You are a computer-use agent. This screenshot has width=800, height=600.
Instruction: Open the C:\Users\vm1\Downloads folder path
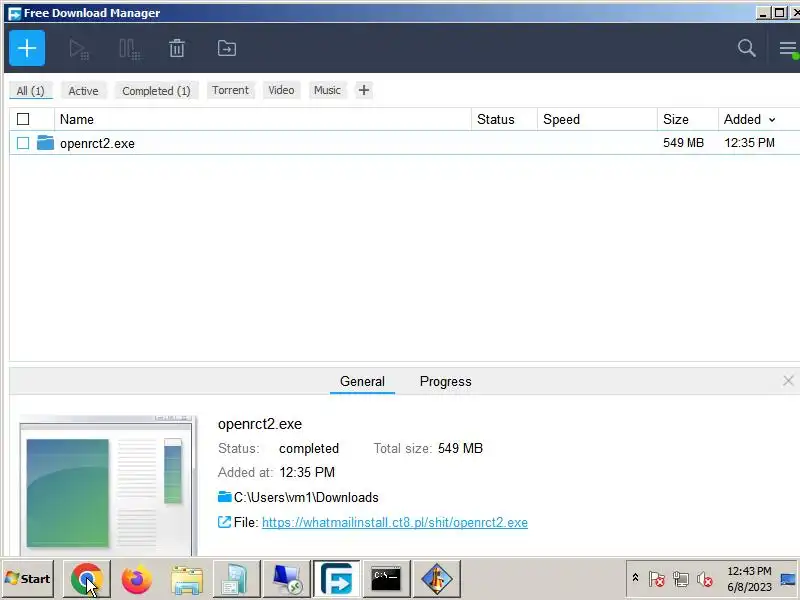[306, 497]
